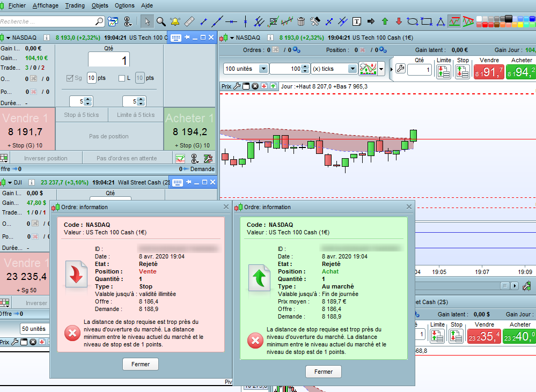Open the Trading menu
Screen dimensions: 536x392
75,6
